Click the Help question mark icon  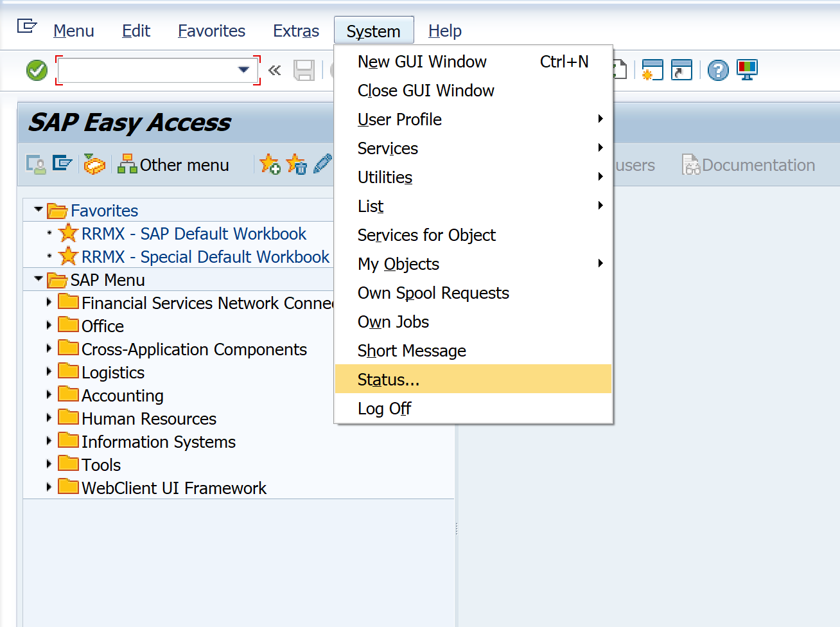point(718,70)
